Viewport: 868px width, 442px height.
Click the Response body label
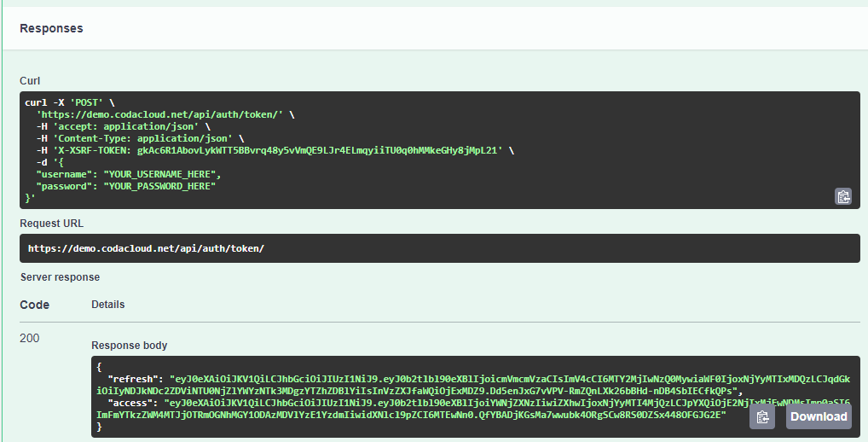129,346
